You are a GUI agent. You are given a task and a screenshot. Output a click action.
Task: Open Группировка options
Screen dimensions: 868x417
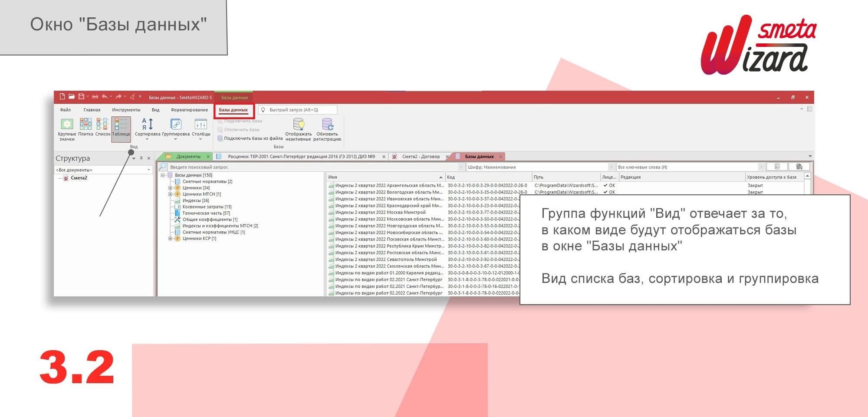click(x=176, y=129)
